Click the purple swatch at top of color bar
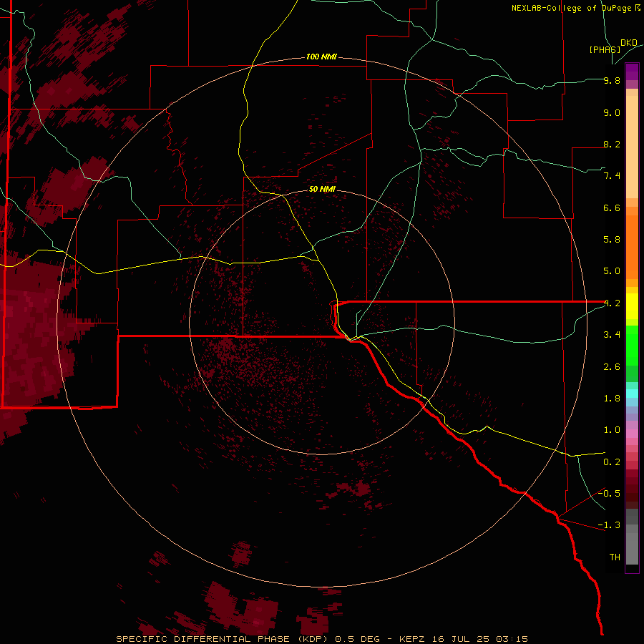The image size is (644, 644). (632, 72)
